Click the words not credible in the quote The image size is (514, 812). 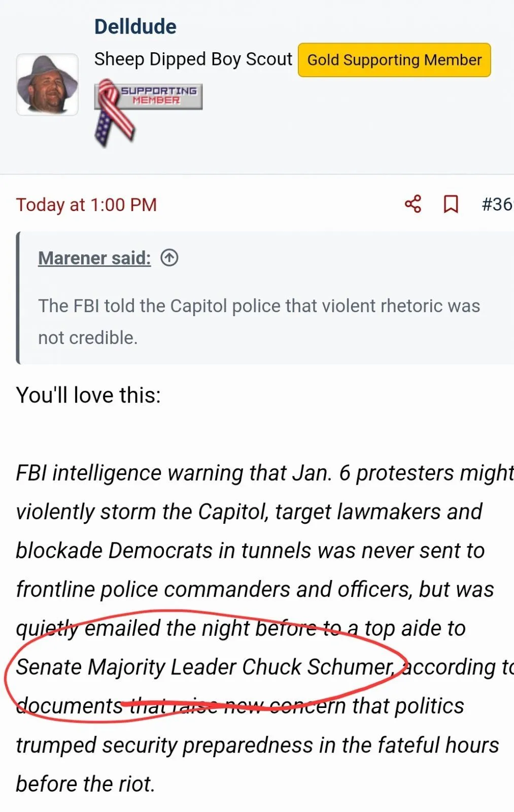point(88,337)
